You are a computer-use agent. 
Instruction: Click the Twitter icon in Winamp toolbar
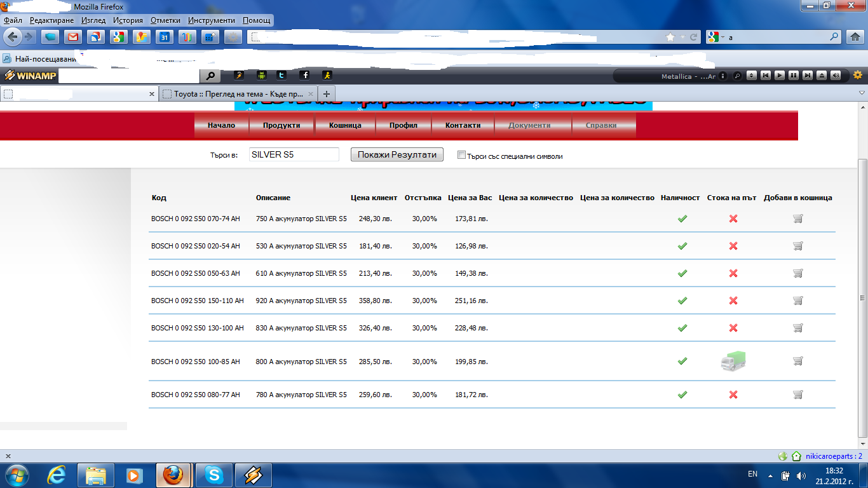(x=281, y=76)
